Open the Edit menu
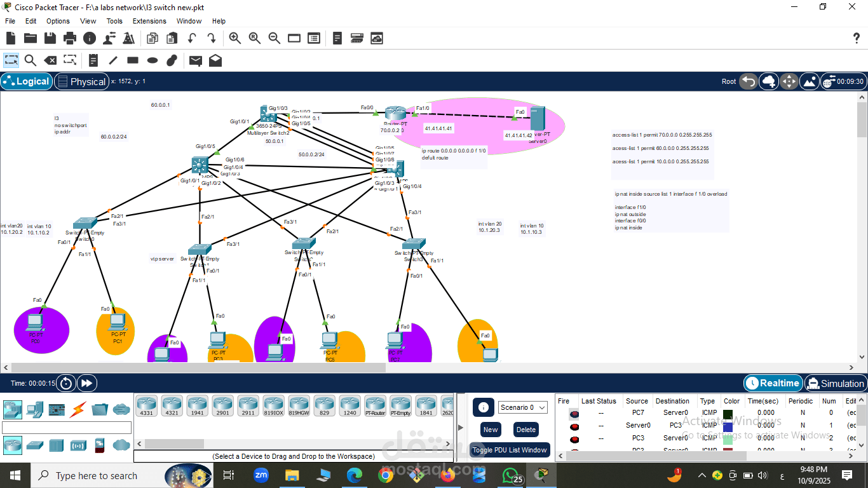868x488 pixels. (x=31, y=21)
